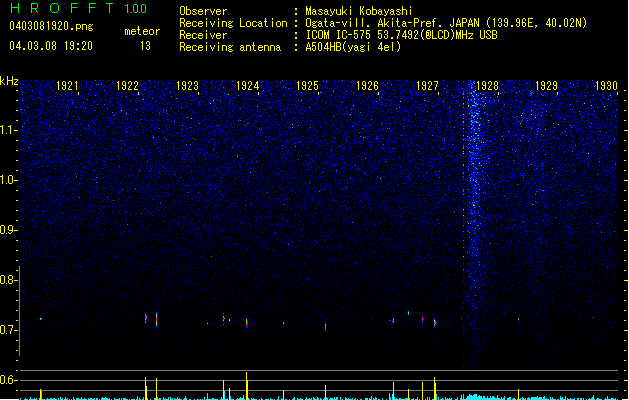Click the Receiver label
The width and height of the screenshot is (629, 400).
tap(203, 35)
